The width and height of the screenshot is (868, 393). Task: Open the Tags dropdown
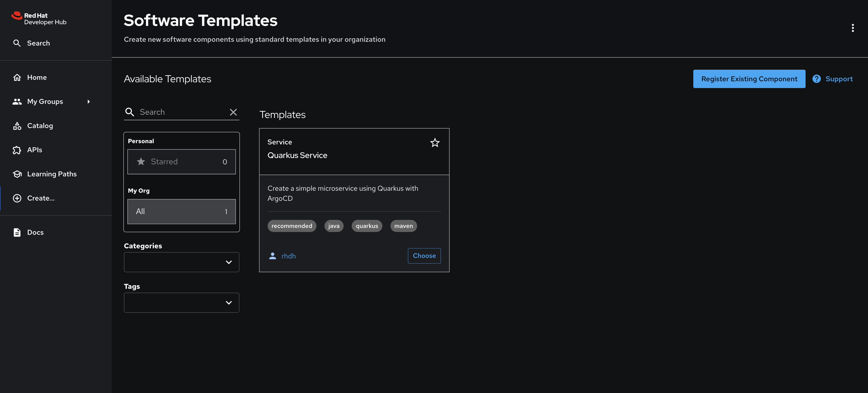181,303
